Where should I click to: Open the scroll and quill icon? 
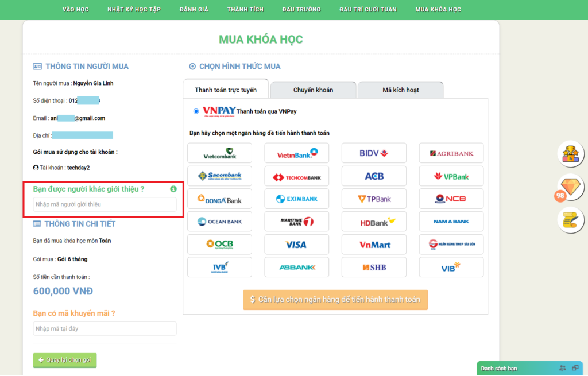571,219
